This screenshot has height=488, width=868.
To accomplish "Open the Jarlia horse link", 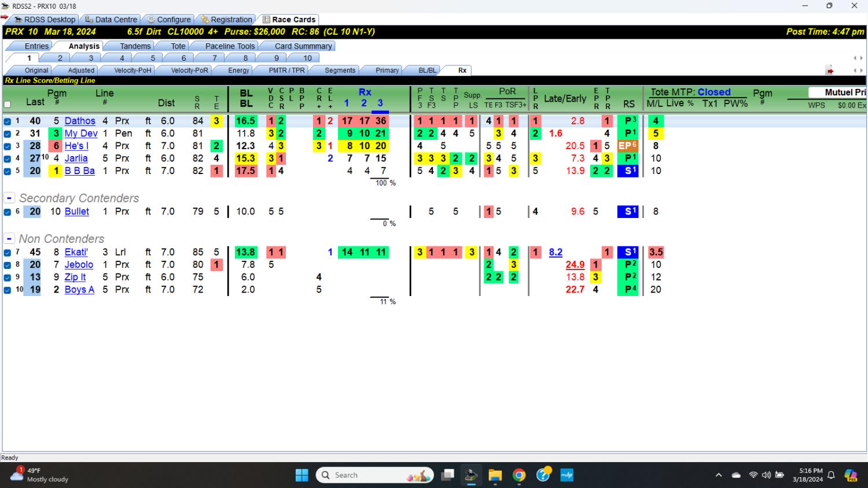I will pos(76,158).
